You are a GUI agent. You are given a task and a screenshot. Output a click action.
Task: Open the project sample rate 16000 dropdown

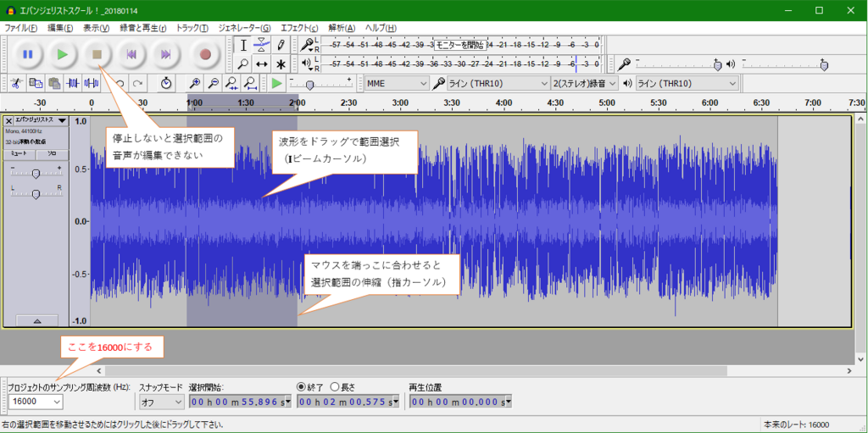click(36, 402)
